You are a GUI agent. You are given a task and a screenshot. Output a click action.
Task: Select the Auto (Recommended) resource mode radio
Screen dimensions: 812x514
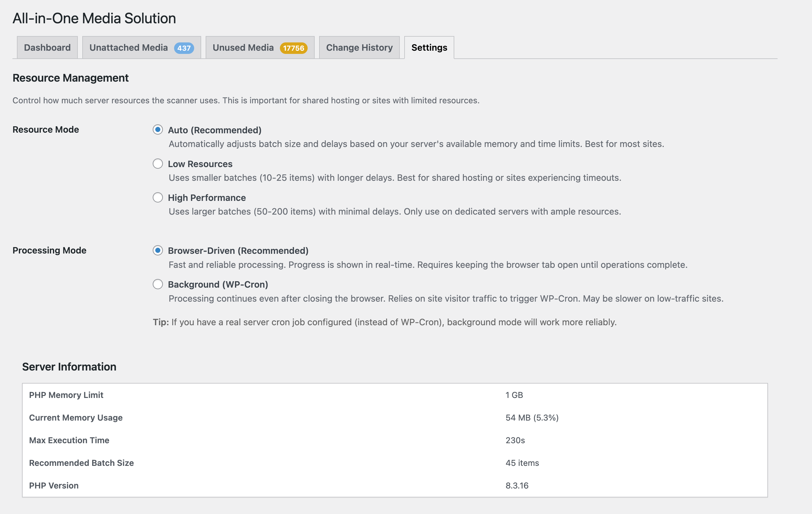157,129
